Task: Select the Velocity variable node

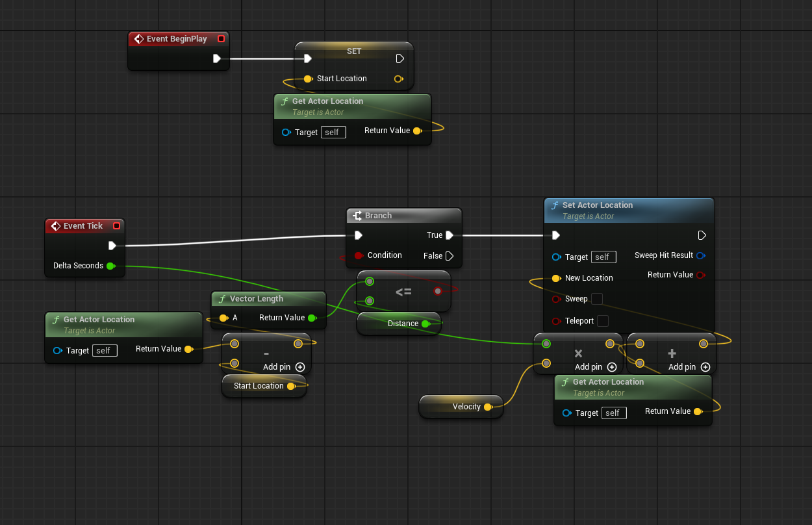Action: (x=461, y=407)
